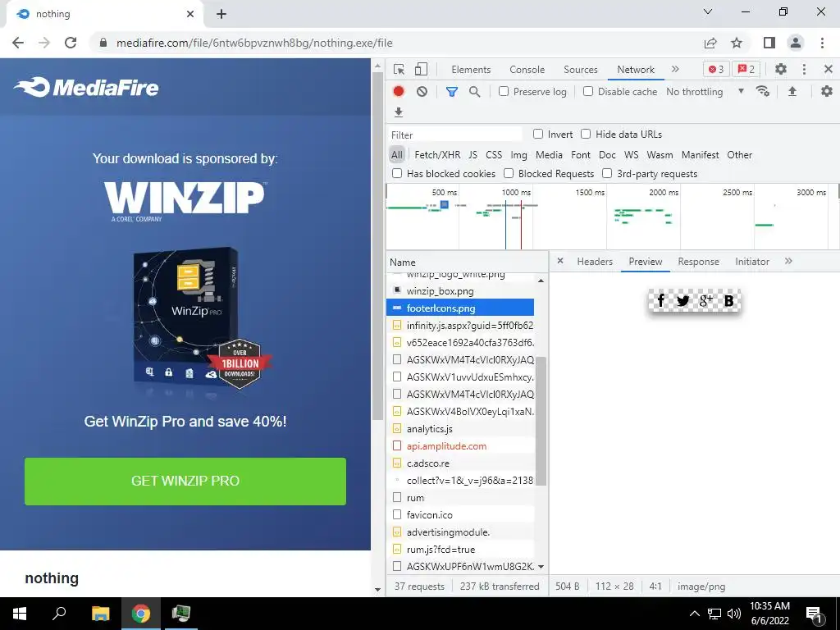840x630 pixels.
Task: Show hidden system tray icons
Action: pyautogui.click(x=694, y=614)
